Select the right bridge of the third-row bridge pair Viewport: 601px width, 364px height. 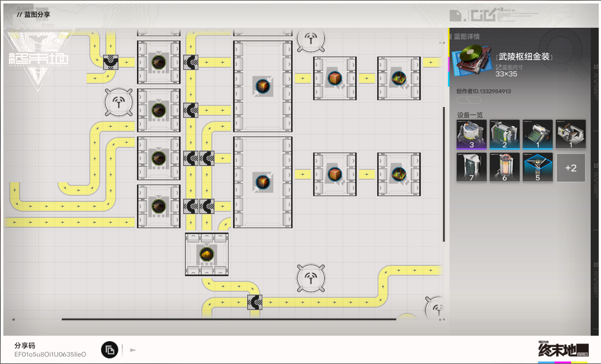[x=207, y=158]
